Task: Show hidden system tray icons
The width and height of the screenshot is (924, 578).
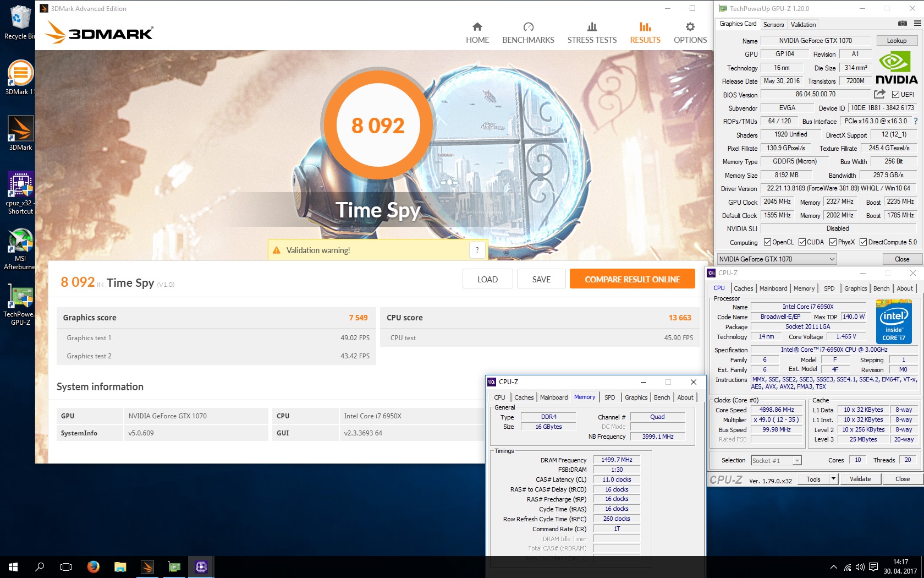Action: click(x=834, y=567)
